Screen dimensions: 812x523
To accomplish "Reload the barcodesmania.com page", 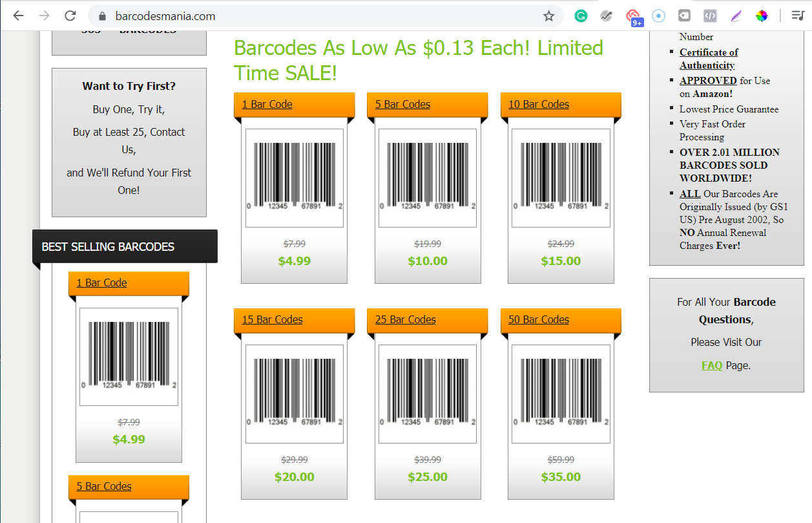I will coord(70,15).
